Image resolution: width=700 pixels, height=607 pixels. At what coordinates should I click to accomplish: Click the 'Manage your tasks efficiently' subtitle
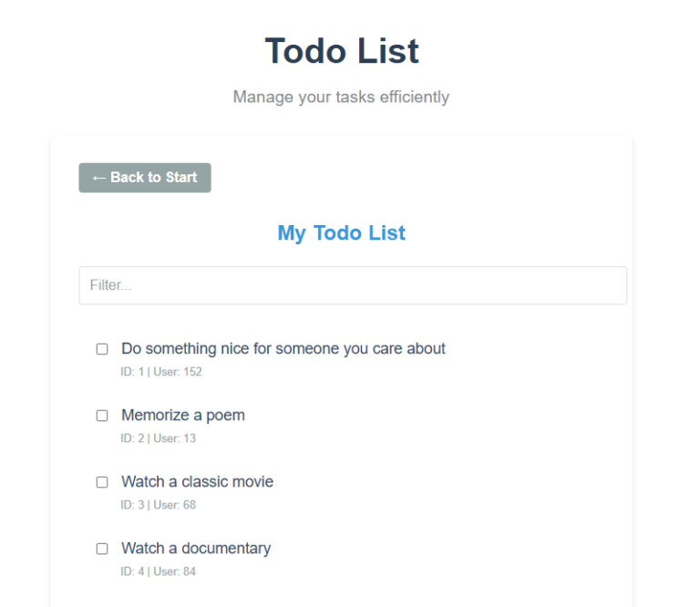pos(341,97)
